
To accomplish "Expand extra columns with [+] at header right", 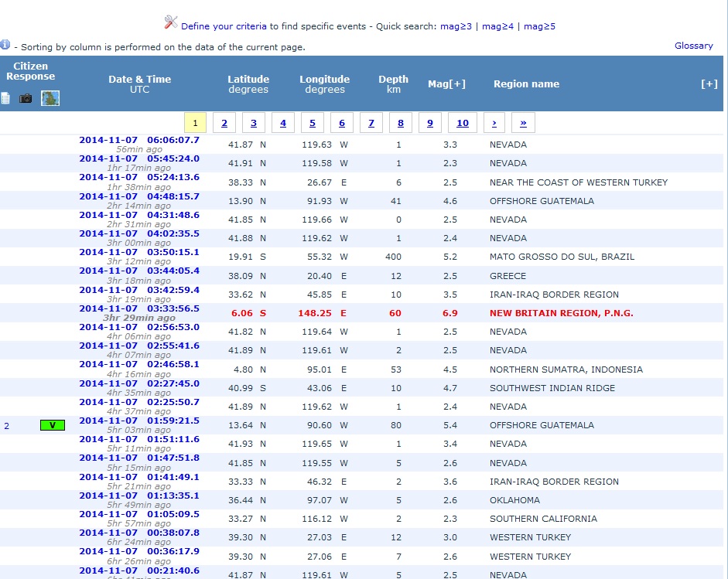I will pyautogui.click(x=709, y=84).
